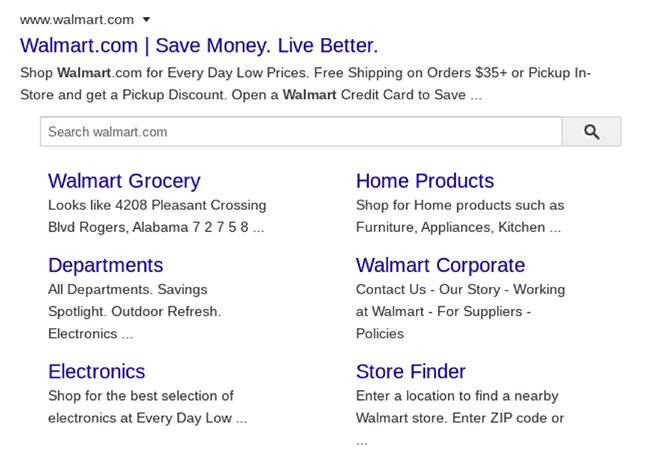Click the magnifying glass search icon

(592, 132)
